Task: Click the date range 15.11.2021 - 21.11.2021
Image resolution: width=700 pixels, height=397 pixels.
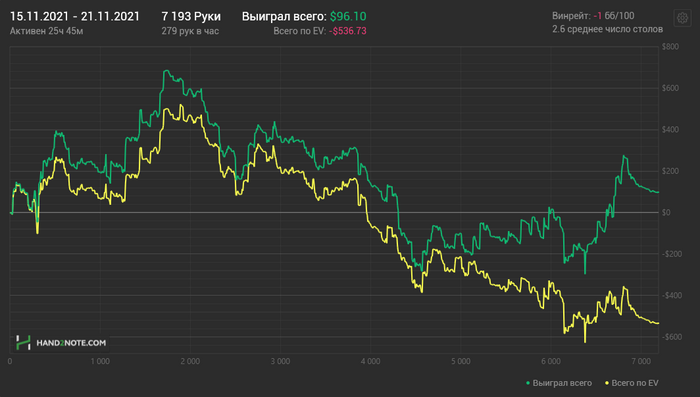Action: click(x=75, y=17)
